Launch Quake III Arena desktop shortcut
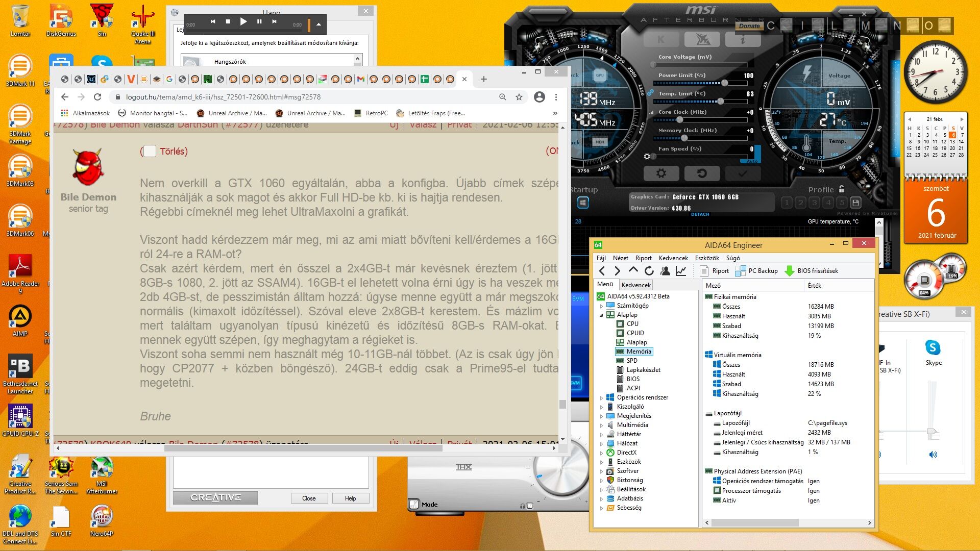This screenshot has width=980, height=551. (x=143, y=24)
